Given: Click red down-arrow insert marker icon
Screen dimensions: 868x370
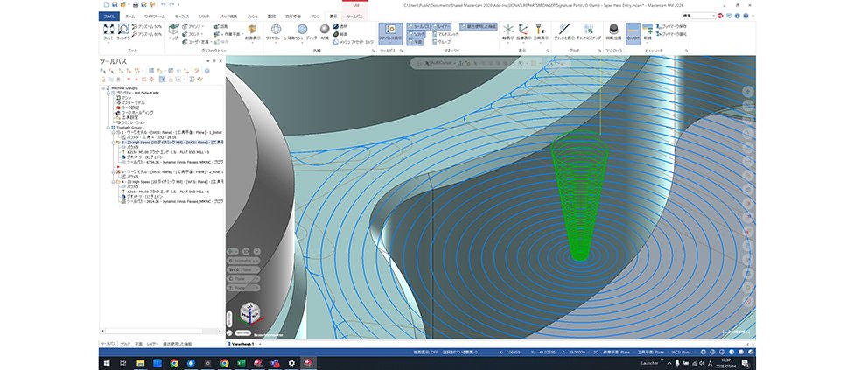Looking at the screenshot, I should pos(129,80).
